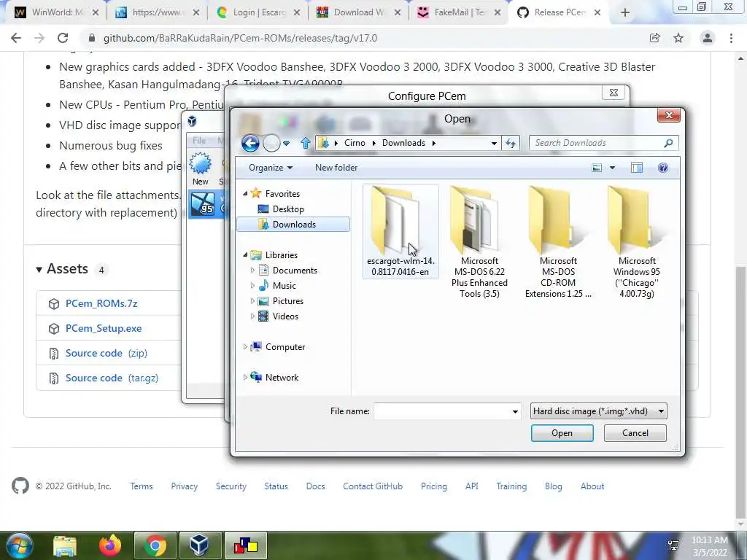The image size is (747, 560).
Task: Collapse the Favorites group
Action: tap(245, 193)
